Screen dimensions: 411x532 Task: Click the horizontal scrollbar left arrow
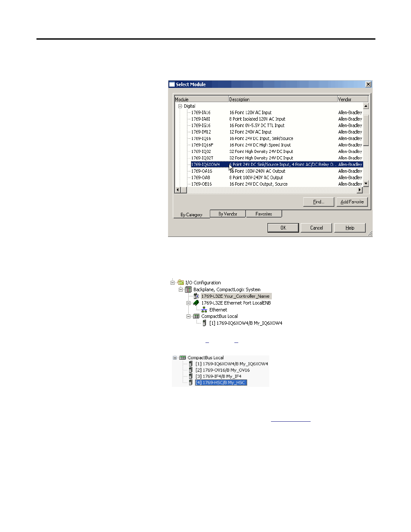click(x=177, y=190)
